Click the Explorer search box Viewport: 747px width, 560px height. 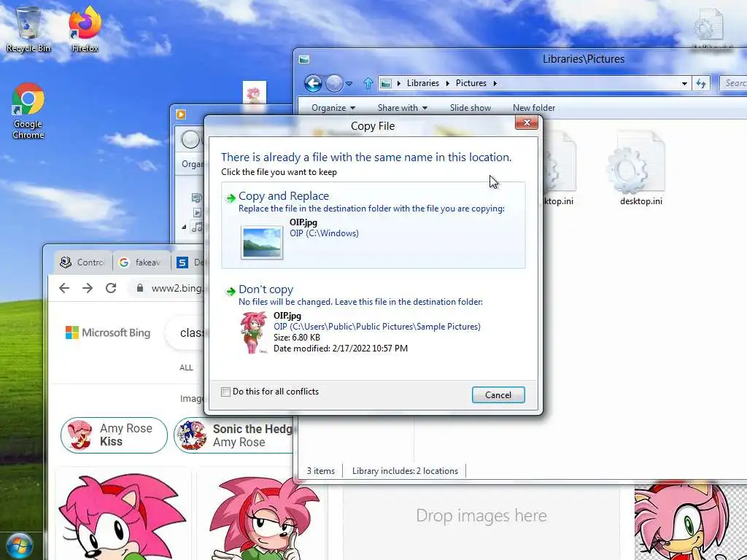(x=733, y=83)
